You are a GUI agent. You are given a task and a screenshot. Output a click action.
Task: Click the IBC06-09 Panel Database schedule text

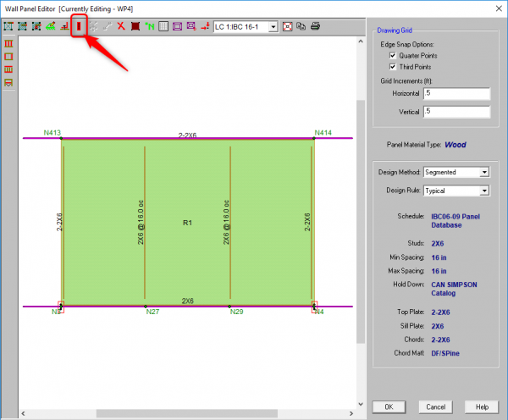tap(456, 221)
